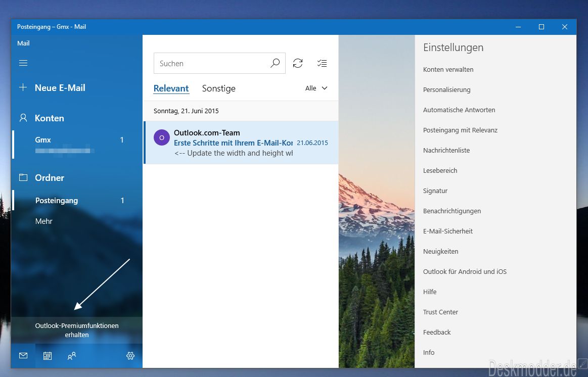588x377 pixels.
Task: Click the Einstellungen panel heading
Action: point(453,48)
